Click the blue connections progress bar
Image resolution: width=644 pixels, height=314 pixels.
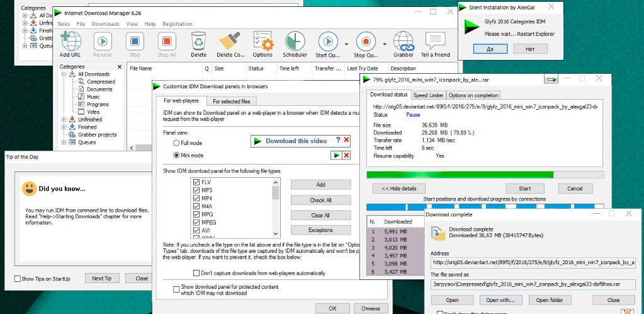point(485,207)
